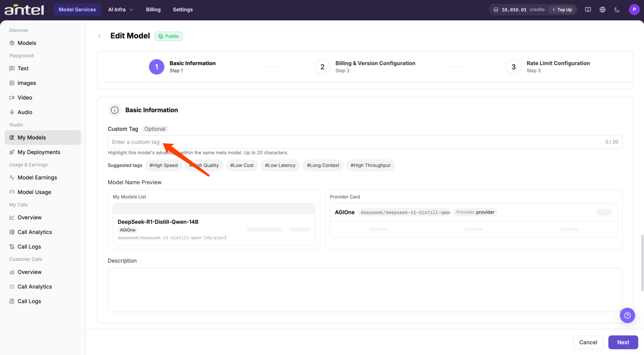Open the Model Earnings icon
644x355 pixels.
(12, 178)
